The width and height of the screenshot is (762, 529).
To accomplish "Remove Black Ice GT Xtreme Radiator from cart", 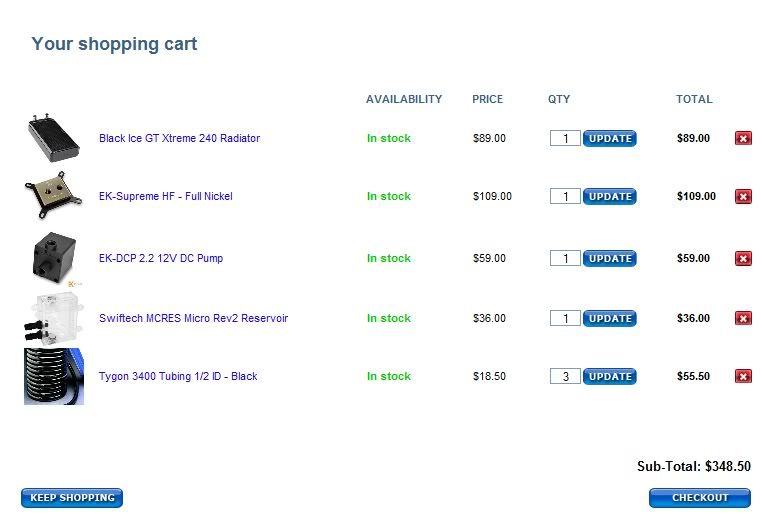I will (743, 138).
